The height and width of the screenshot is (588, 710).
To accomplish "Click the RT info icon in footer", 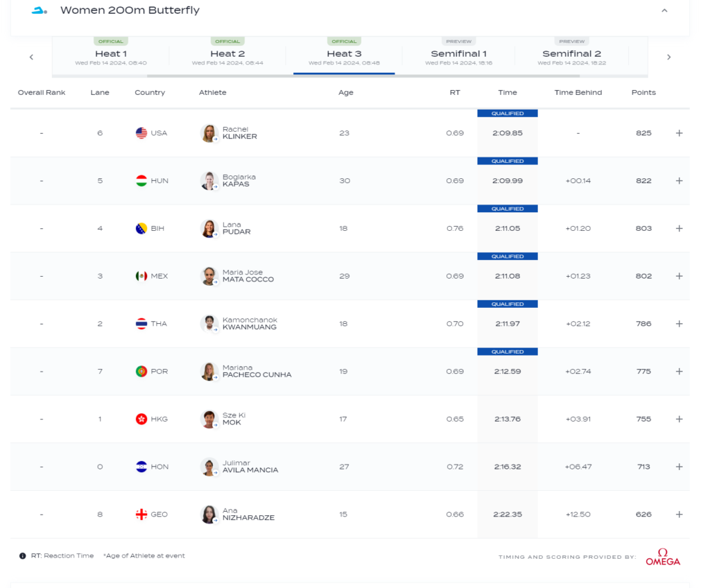I will [x=22, y=556].
